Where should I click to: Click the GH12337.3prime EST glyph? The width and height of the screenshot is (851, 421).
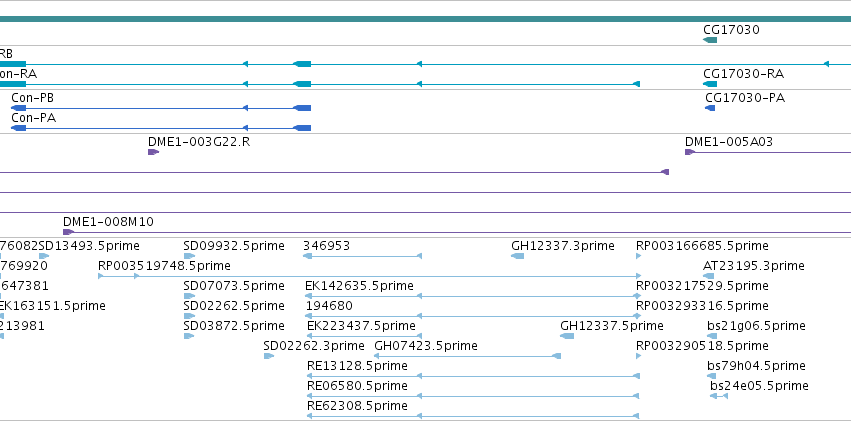pyautogui.click(x=518, y=256)
